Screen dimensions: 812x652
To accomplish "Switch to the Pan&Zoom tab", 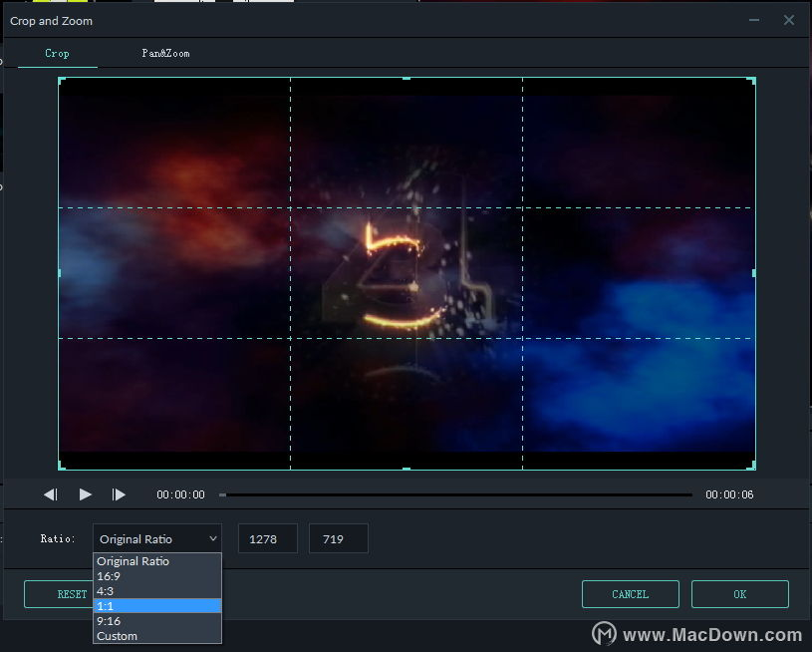I will [x=165, y=53].
